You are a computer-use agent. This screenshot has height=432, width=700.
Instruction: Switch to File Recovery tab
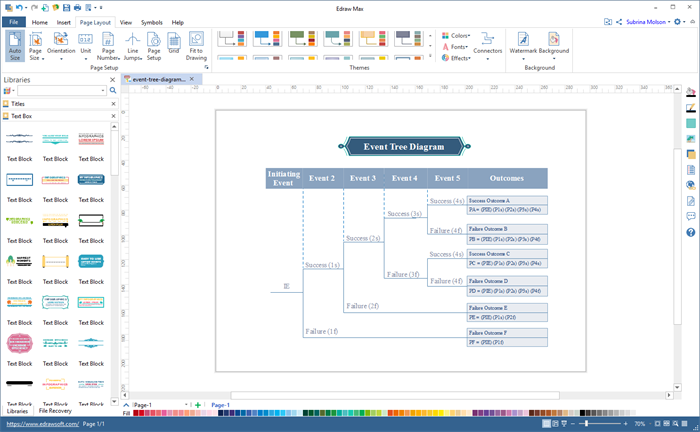coord(55,411)
